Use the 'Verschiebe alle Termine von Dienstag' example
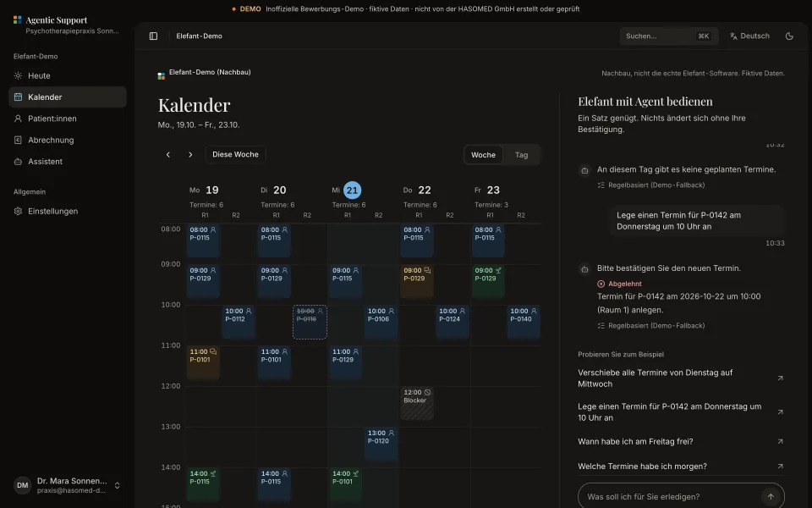The image size is (812, 508). [x=681, y=378]
